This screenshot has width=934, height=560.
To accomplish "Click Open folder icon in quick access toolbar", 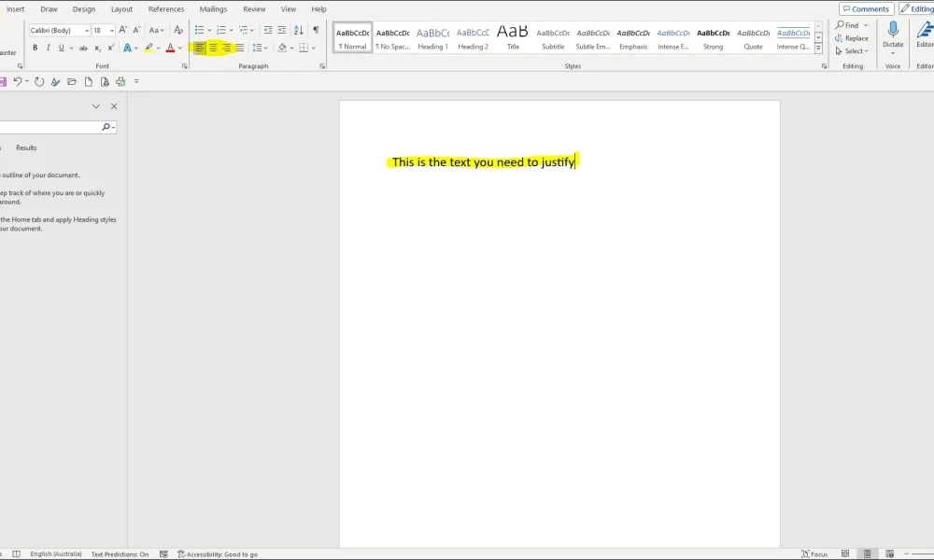I will (72, 81).
